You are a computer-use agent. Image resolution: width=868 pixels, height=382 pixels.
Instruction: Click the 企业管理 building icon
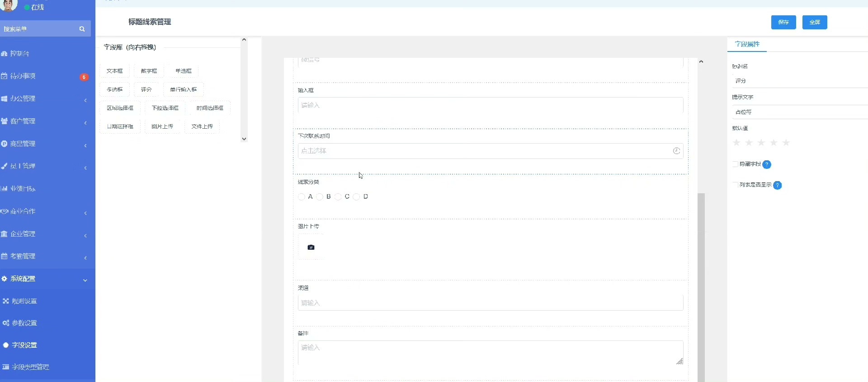[x=4, y=233]
